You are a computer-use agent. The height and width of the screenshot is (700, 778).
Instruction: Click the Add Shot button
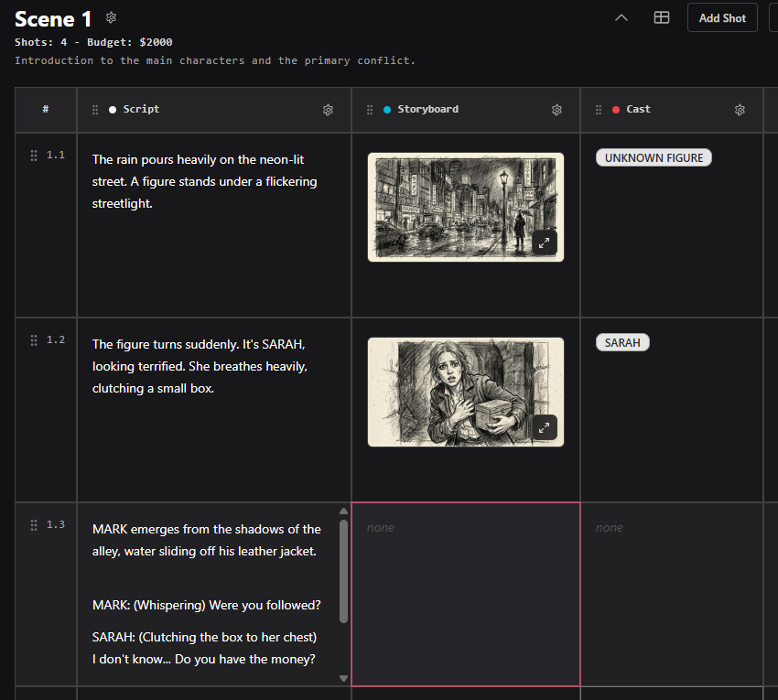pyautogui.click(x=722, y=18)
